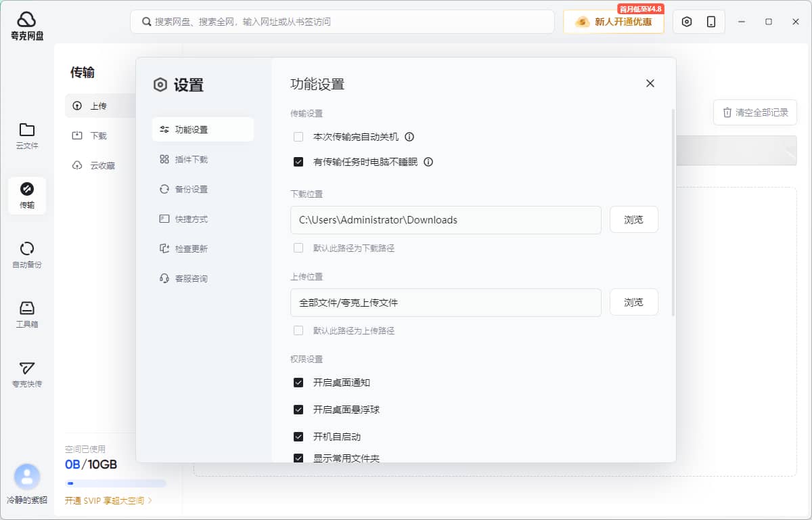Click the mobile phone icon in top bar
This screenshot has height=520, width=812.
tap(711, 22)
